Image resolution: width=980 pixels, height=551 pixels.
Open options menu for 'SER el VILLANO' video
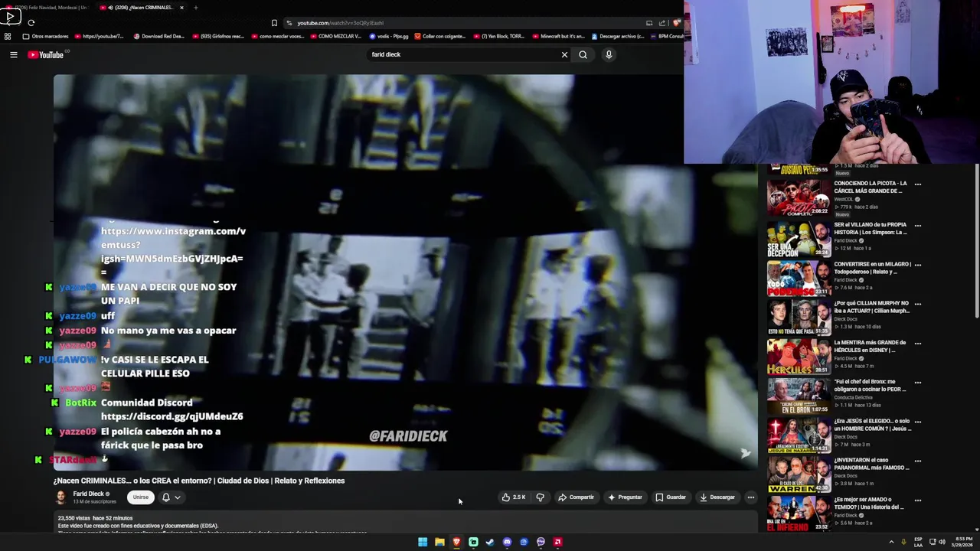917,226
